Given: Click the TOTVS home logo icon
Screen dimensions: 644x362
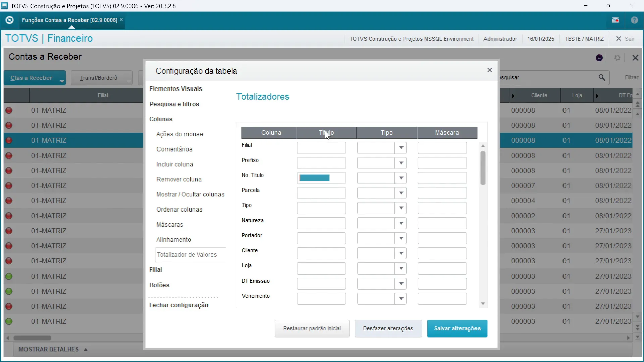Looking at the screenshot, I should [x=10, y=20].
